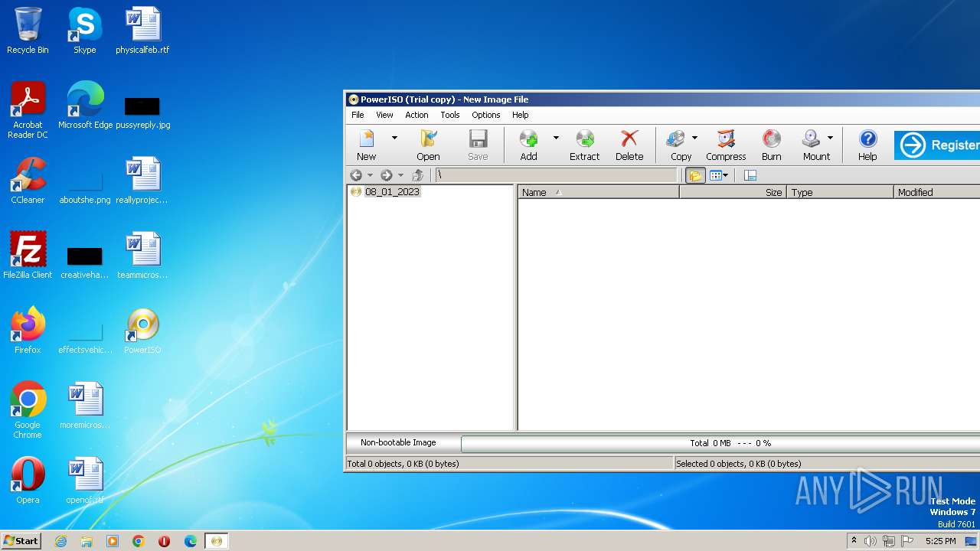Expand the New button dropdown arrow

pos(394,138)
